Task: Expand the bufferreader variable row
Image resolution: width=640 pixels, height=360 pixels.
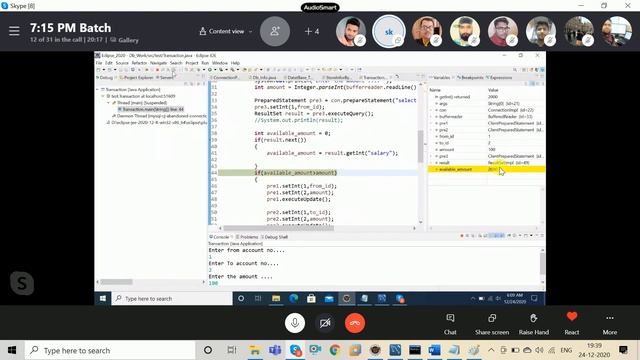Action: coord(431,116)
